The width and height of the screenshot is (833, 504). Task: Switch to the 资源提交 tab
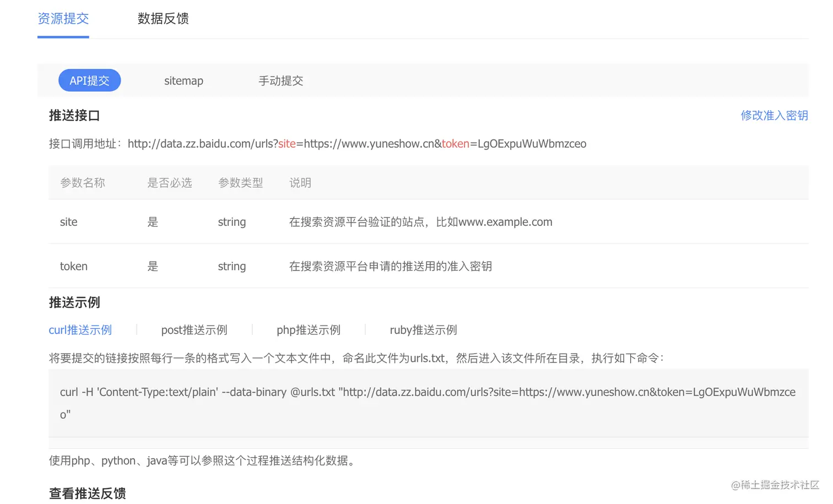(x=63, y=19)
